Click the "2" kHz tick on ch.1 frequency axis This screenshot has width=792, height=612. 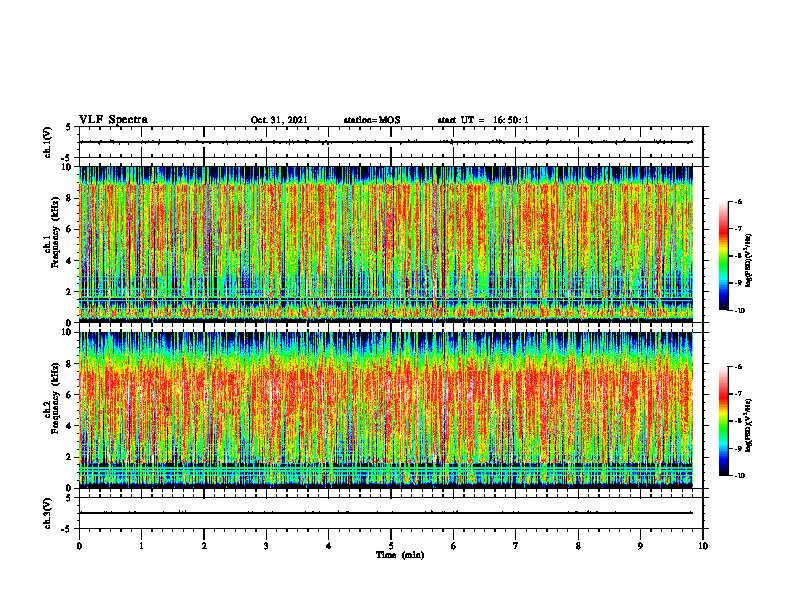(70, 291)
